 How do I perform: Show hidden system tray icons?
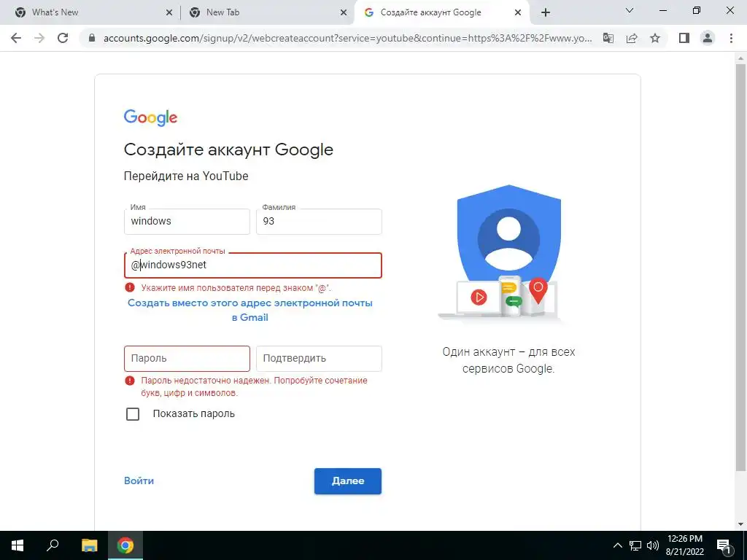(x=617, y=545)
